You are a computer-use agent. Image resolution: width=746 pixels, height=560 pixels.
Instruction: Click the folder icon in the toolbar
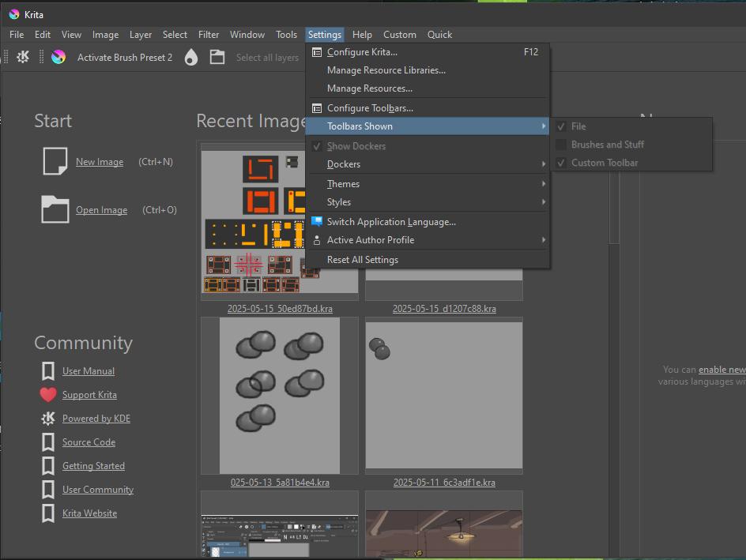[217, 57]
